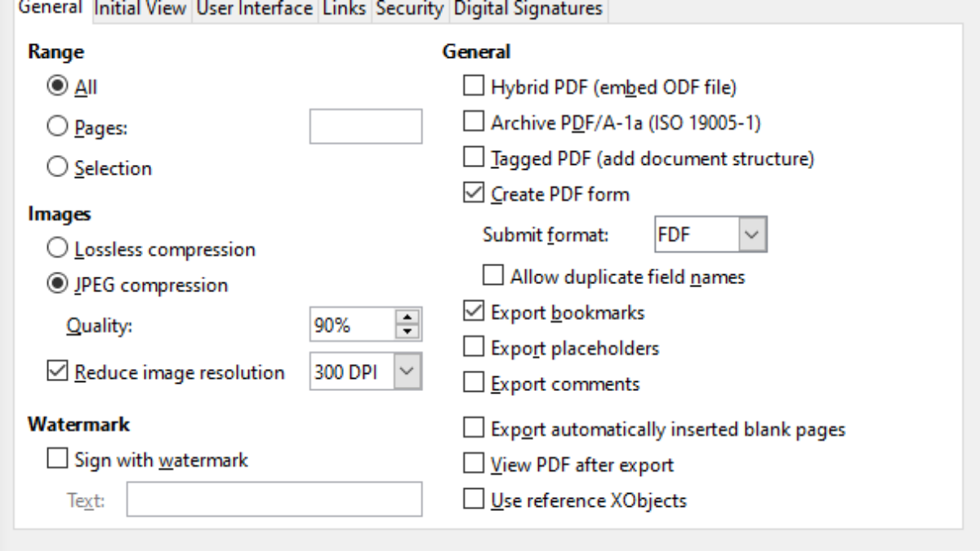This screenshot has width=980, height=551.
Task: Enable Archive PDF/A-1a option
Action: tap(474, 122)
